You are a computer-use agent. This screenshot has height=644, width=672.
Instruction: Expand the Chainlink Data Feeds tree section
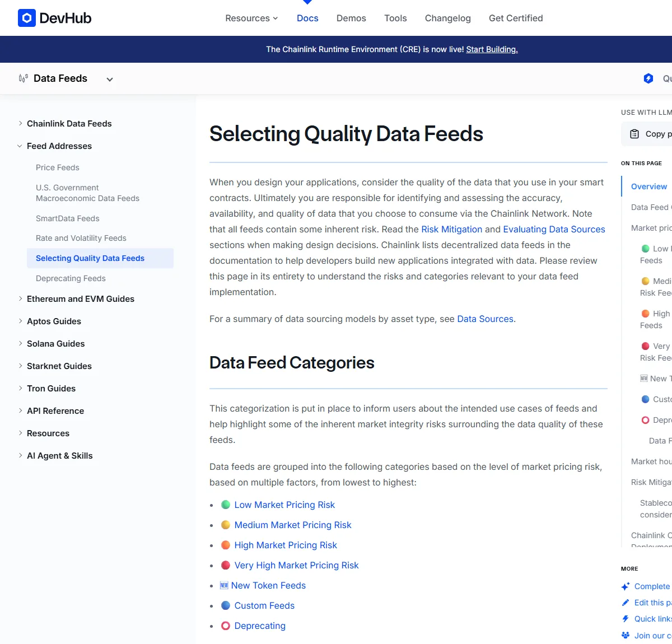pos(21,123)
